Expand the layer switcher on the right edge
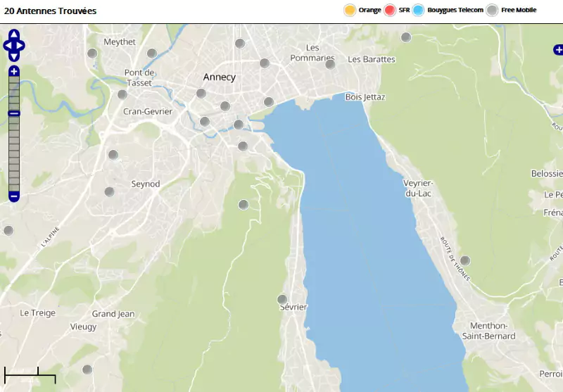This screenshot has height=392, width=563. click(558, 49)
